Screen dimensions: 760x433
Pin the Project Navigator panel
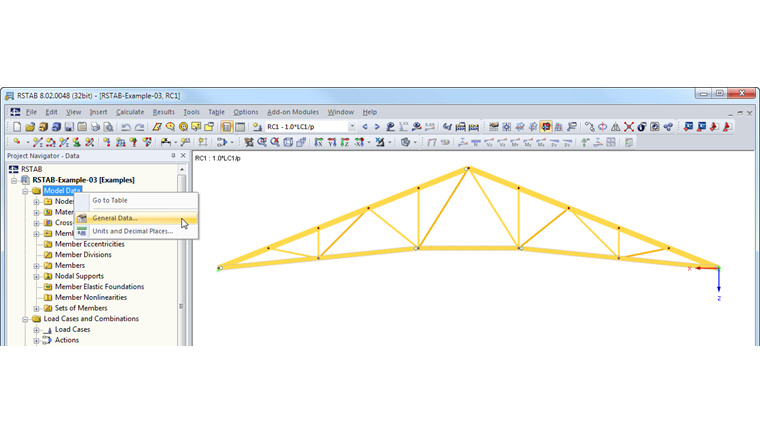coord(173,156)
